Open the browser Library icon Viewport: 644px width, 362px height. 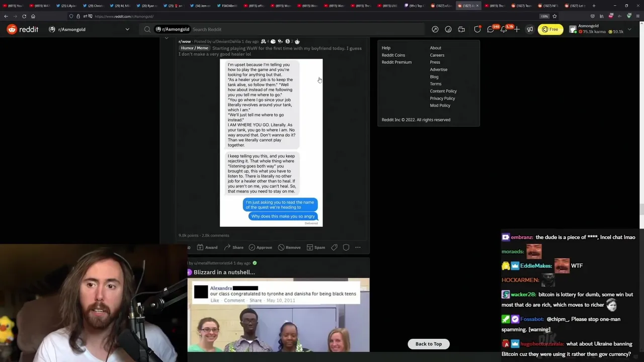click(x=601, y=16)
